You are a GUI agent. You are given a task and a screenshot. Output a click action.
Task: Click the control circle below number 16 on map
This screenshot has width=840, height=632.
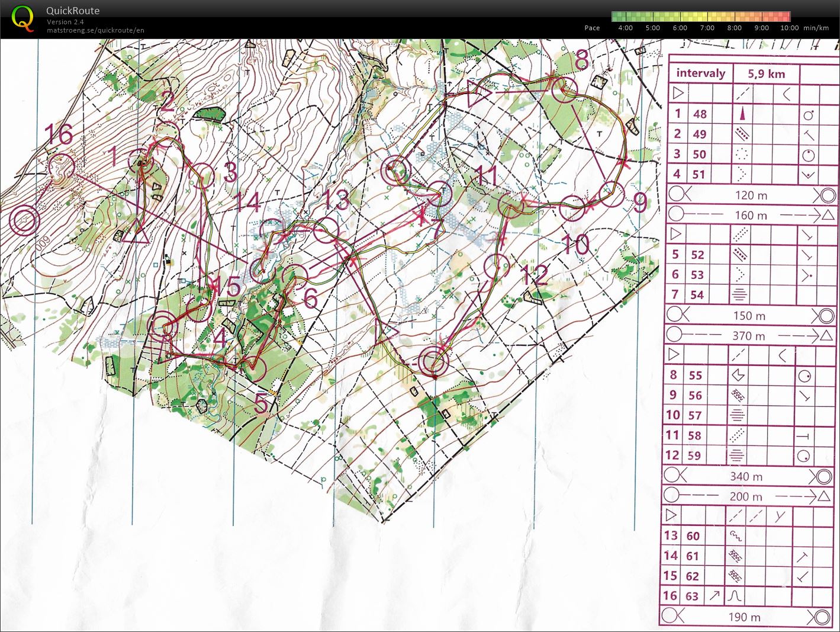(x=60, y=165)
